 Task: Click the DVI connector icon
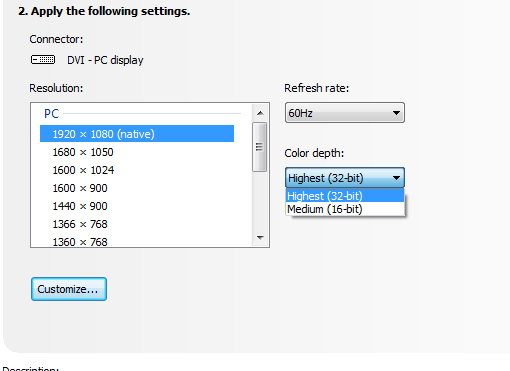(43, 60)
